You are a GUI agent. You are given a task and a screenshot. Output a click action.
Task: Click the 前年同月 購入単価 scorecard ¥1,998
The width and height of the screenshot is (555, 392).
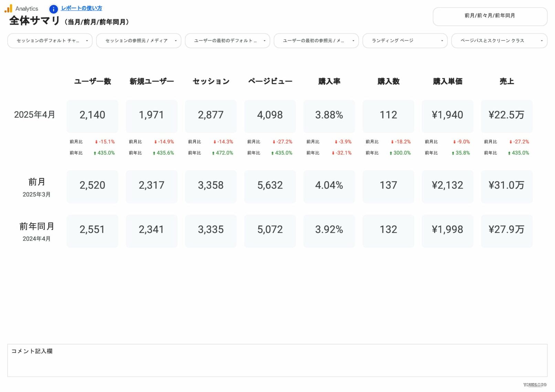click(x=447, y=230)
